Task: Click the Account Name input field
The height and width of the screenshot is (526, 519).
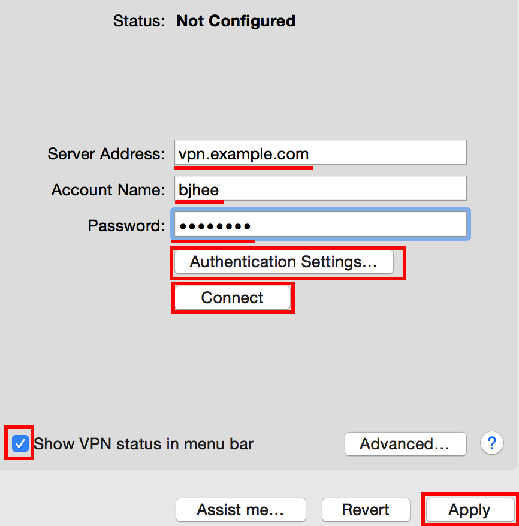Action: (x=320, y=189)
